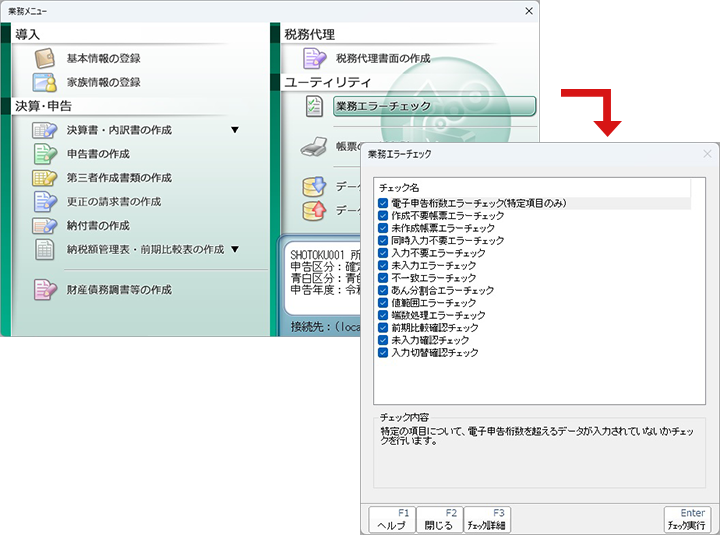Open 納付書の作成 icon
This screenshot has height=535, width=720.
[x=45, y=226]
